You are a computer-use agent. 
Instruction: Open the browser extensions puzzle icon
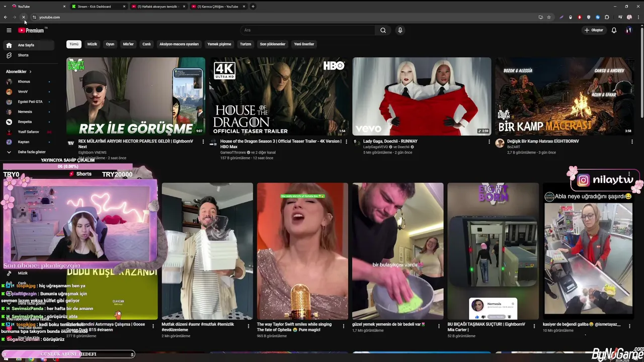[607, 17]
